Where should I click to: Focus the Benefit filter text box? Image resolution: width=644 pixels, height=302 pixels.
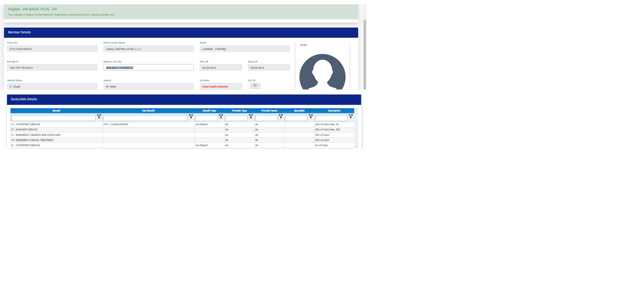pyautogui.click(x=53, y=118)
